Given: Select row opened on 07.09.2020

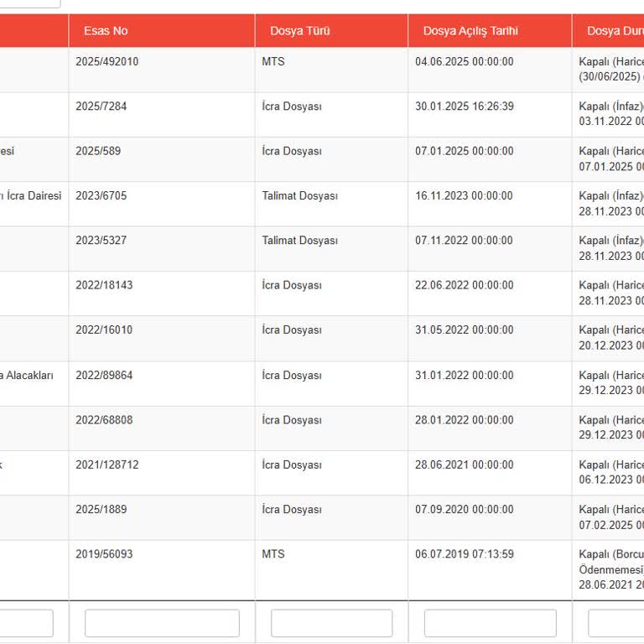Looking at the screenshot, I should pos(322,518).
